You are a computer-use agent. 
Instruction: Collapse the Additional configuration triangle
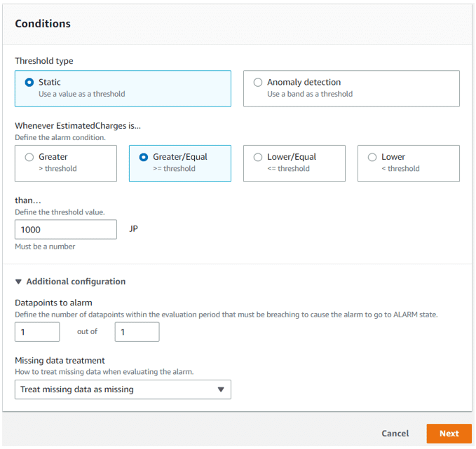(18, 282)
